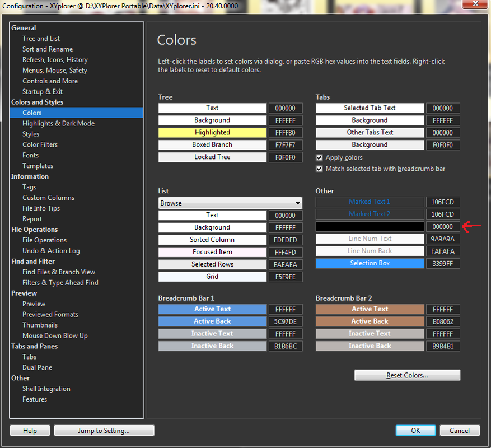The height and width of the screenshot is (448, 491).
Task: Set Line Num Text color
Action: [x=370, y=239]
